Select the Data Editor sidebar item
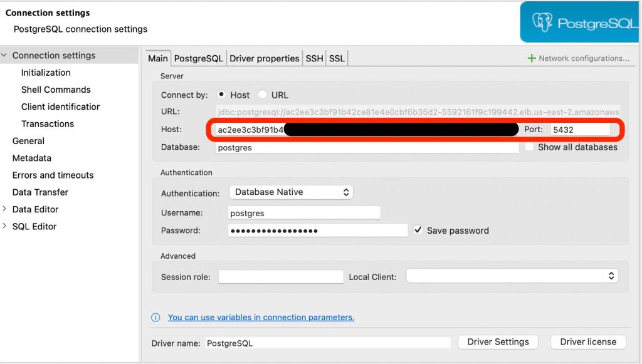 tap(35, 209)
